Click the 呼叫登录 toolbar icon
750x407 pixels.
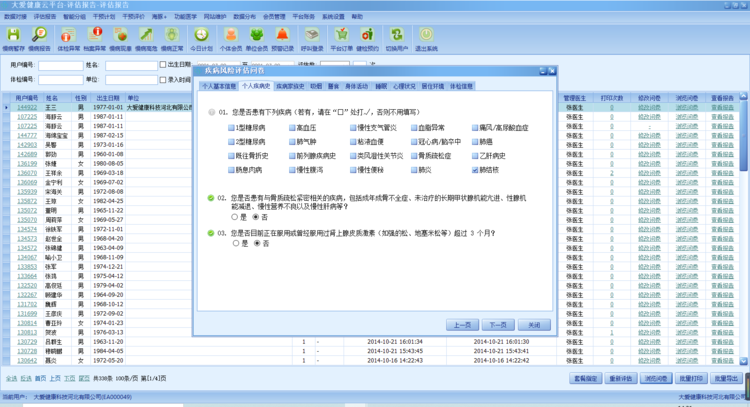click(x=312, y=34)
